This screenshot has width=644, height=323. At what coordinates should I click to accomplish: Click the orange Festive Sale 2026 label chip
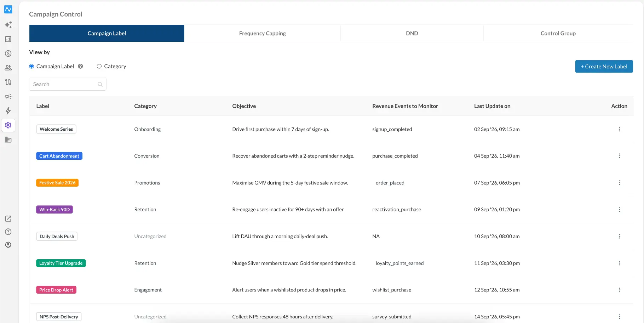pos(57,183)
